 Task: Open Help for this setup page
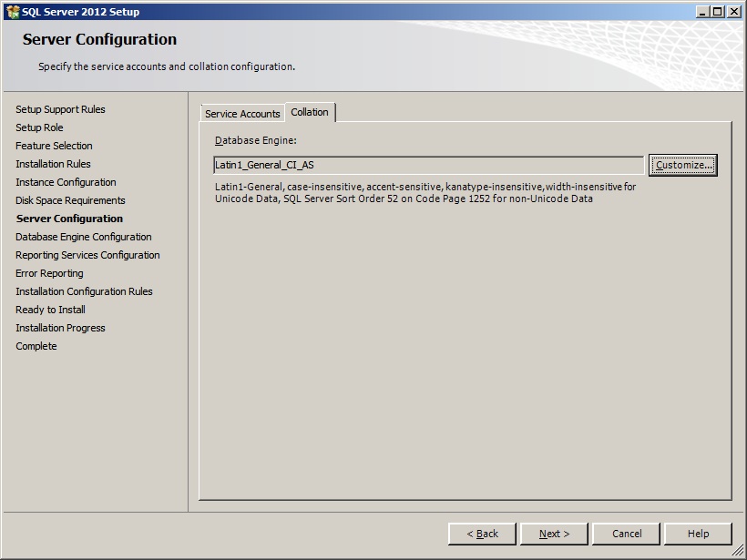(x=698, y=534)
